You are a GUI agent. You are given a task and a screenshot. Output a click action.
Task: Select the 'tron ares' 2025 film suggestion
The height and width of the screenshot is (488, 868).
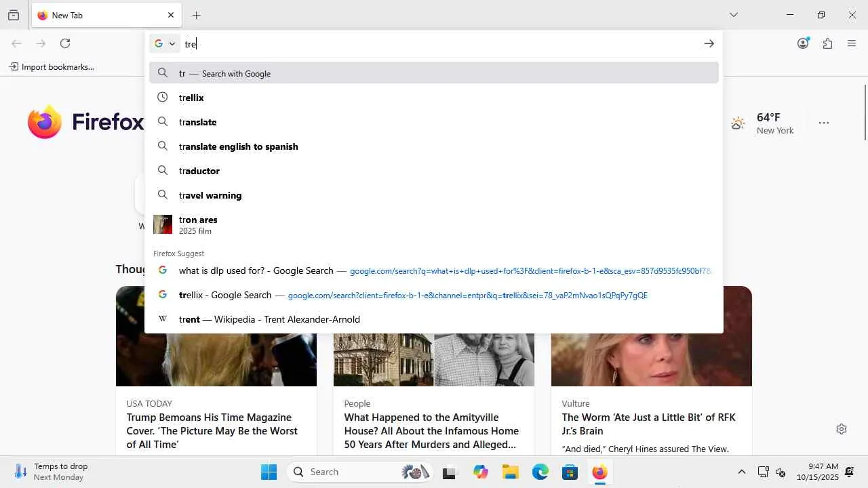tap(434, 224)
